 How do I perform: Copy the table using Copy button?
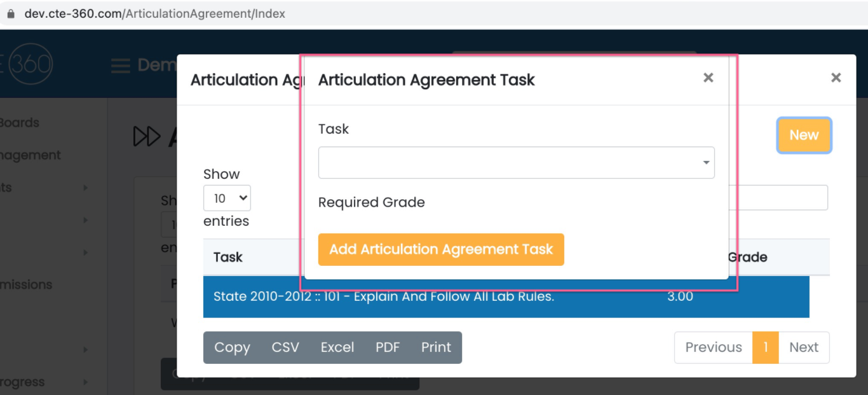coord(232,347)
